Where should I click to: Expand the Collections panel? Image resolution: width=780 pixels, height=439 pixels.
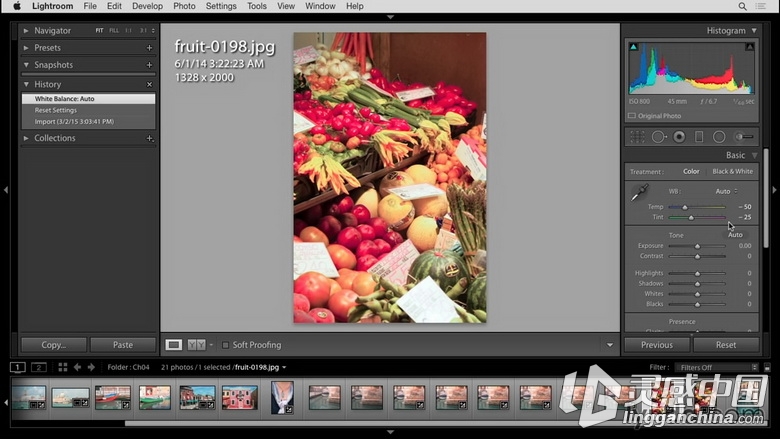coord(26,138)
